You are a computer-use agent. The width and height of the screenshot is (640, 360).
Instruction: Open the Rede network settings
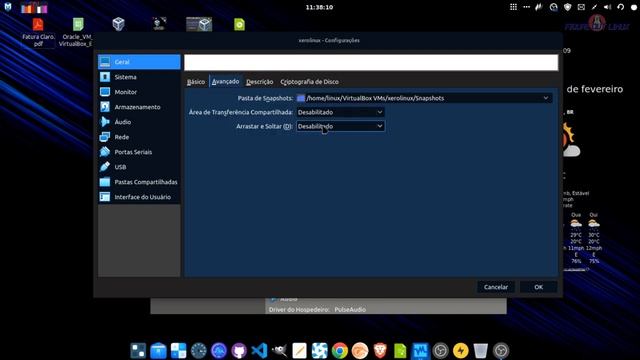139,137
